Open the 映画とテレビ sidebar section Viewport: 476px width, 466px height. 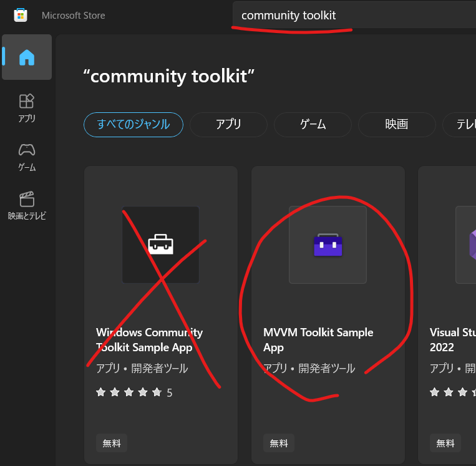[27, 205]
